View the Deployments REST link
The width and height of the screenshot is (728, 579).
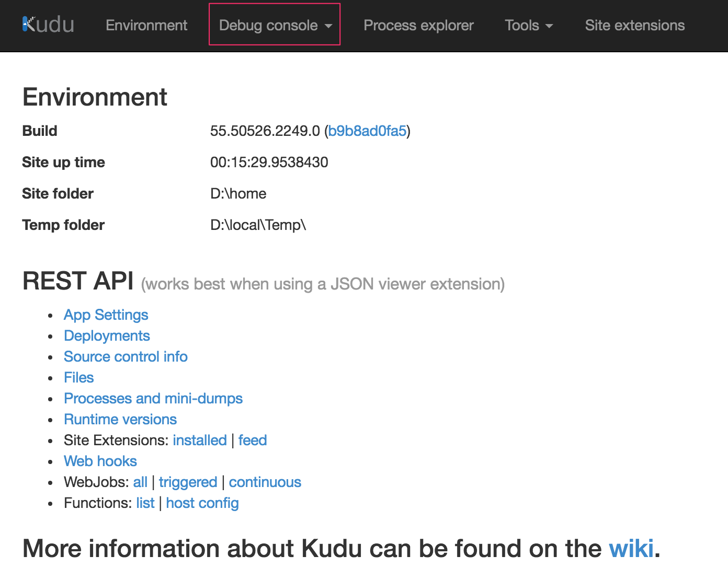click(x=107, y=335)
